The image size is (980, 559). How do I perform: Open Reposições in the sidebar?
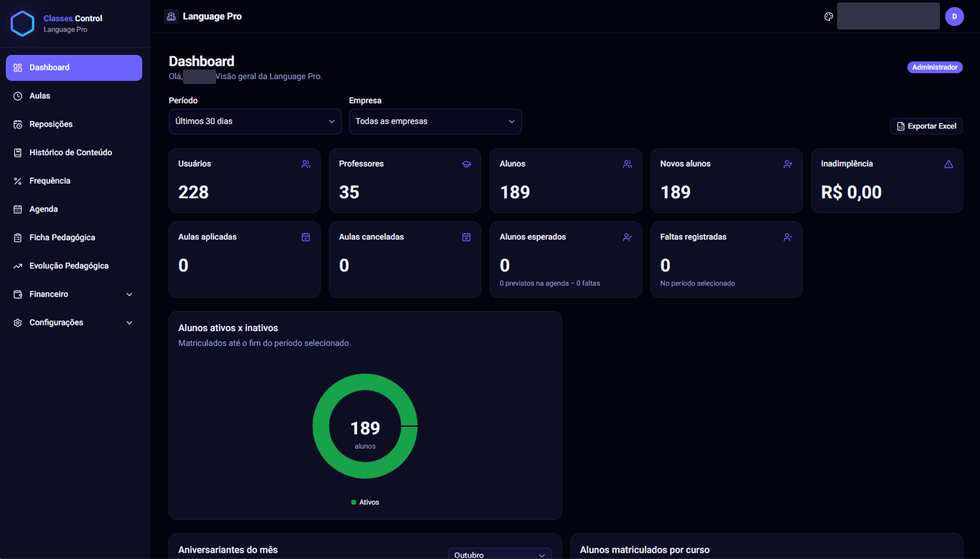point(74,124)
